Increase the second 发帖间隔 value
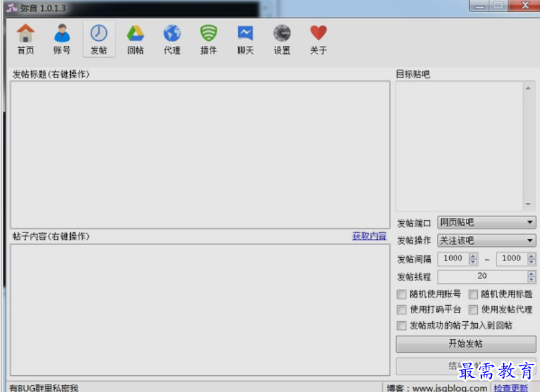Screen dimensions: 540x392 click(x=531, y=256)
